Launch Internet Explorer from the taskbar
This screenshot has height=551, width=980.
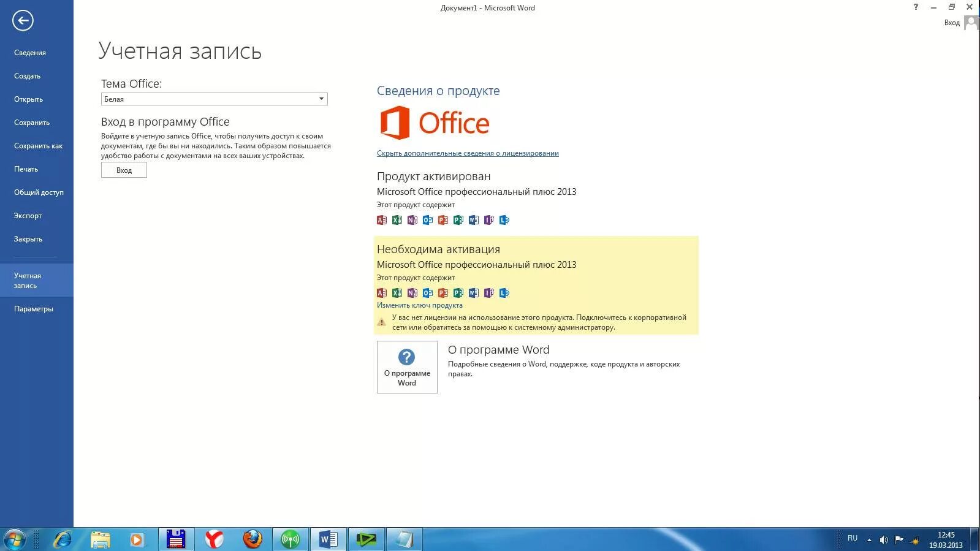63,539
